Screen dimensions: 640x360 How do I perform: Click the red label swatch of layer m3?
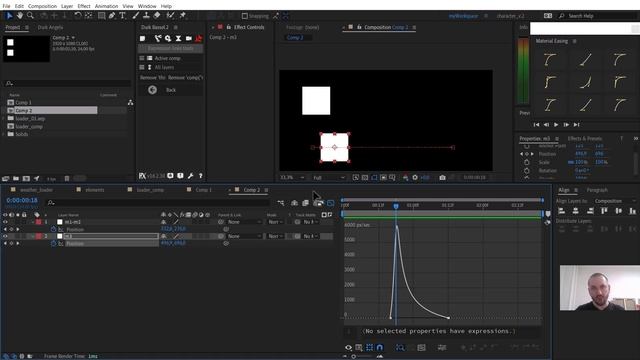tap(38, 236)
